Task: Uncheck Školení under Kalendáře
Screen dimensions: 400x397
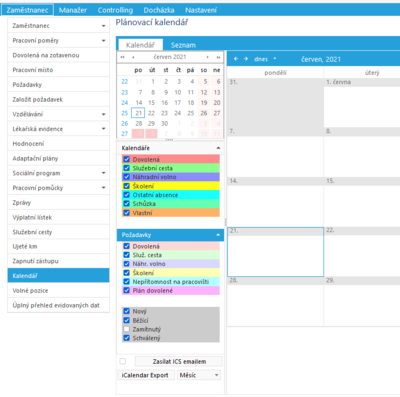Action: pyautogui.click(x=127, y=186)
